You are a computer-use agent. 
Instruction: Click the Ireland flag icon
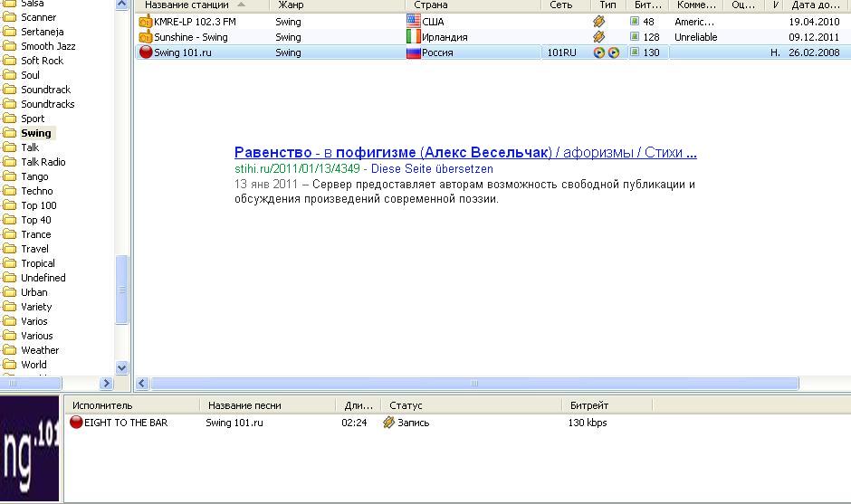(414, 37)
